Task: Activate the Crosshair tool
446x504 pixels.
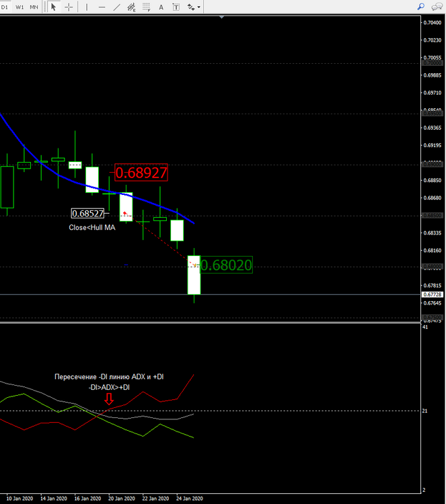Action: pos(69,7)
